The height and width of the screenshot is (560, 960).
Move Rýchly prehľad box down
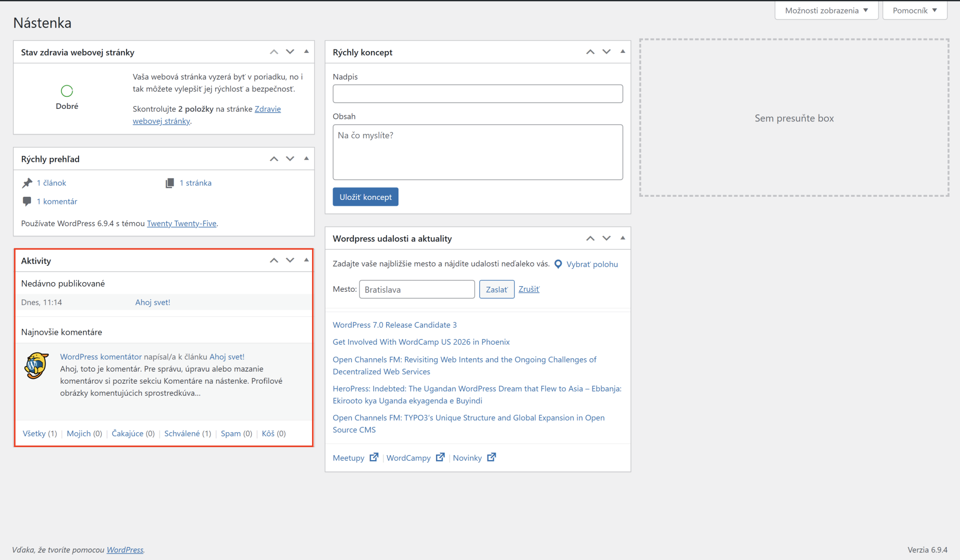pyautogui.click(x=290, y=159)
